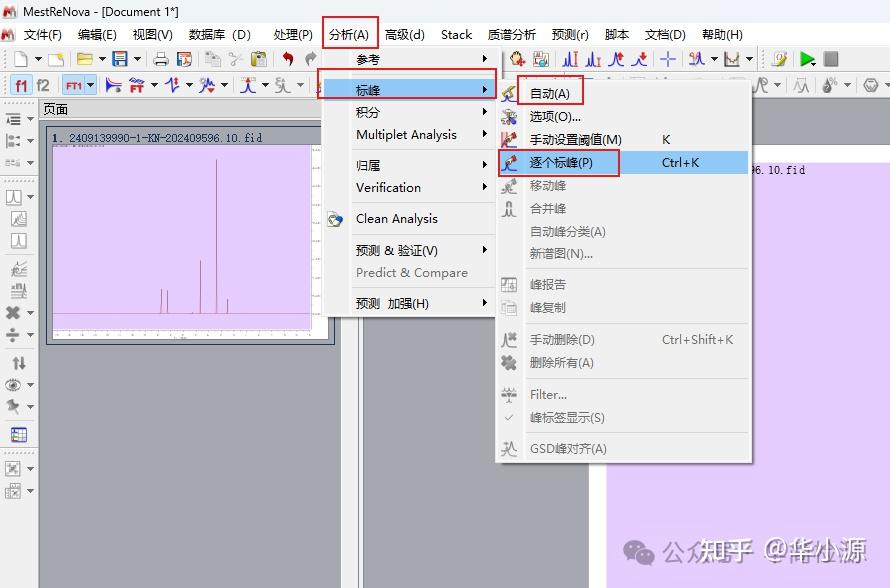Toggle 峰标签显示(S) in the submenu
Image resolution: width=890 pixels, height=588 pixels.
click(x=566, y=417)
